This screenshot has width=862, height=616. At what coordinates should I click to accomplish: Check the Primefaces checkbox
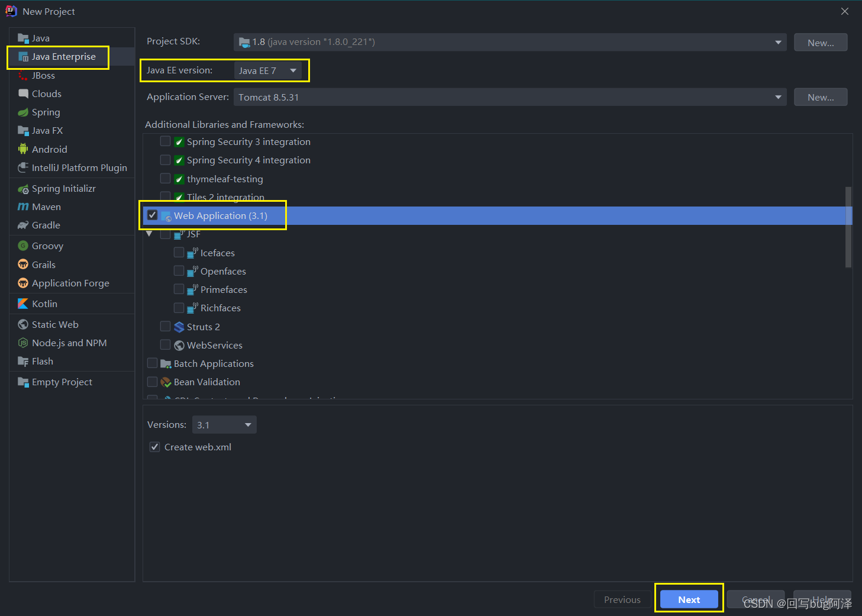[179, 289]
